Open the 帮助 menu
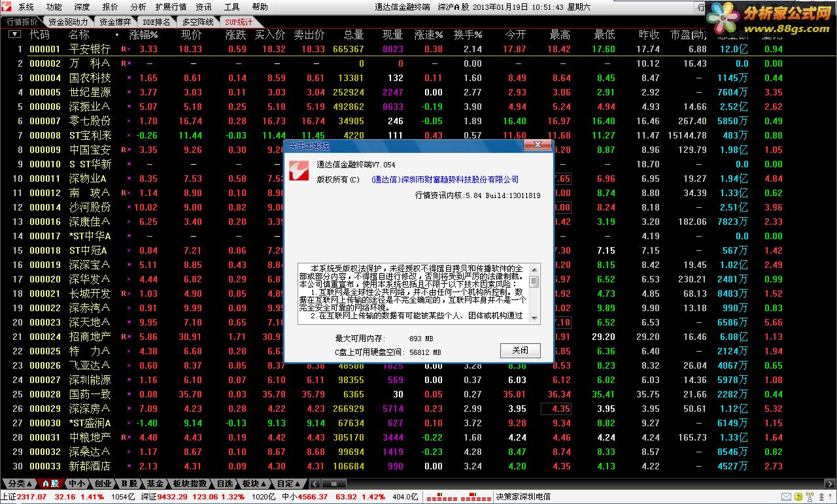Viewport: 837px width, 504px height. coord(260,7)
